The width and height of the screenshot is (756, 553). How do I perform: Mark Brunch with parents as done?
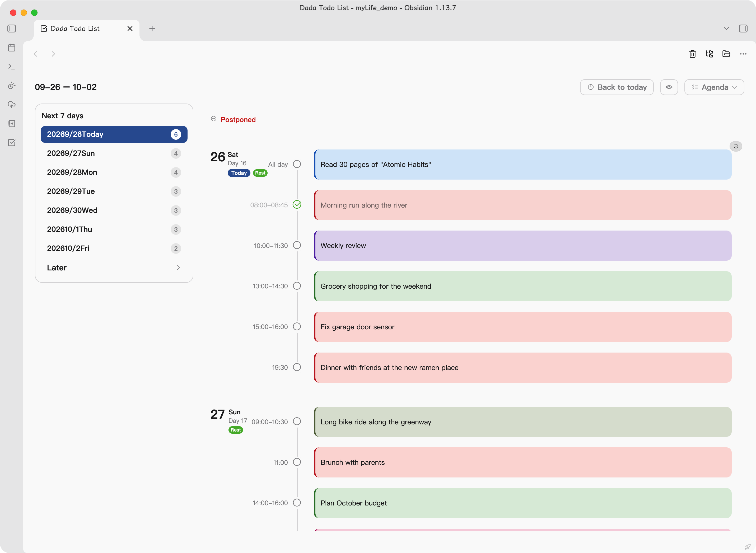pyautogui.click(x=297, y=462)
